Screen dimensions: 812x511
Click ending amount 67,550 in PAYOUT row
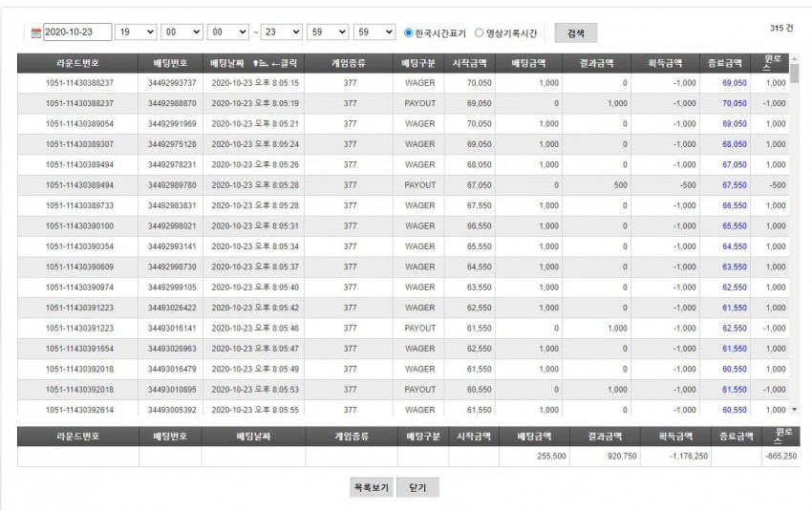[735, 185]
